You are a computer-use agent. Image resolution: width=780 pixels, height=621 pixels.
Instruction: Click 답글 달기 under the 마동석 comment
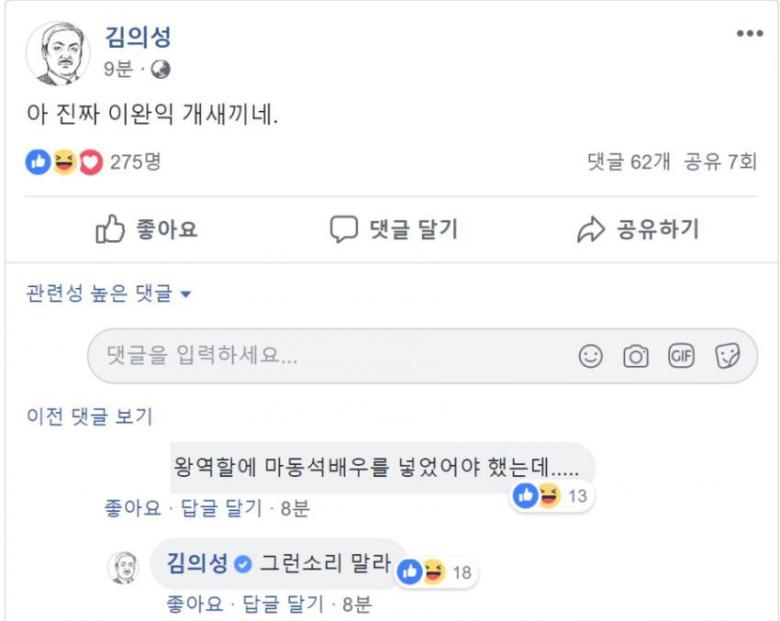221,508
